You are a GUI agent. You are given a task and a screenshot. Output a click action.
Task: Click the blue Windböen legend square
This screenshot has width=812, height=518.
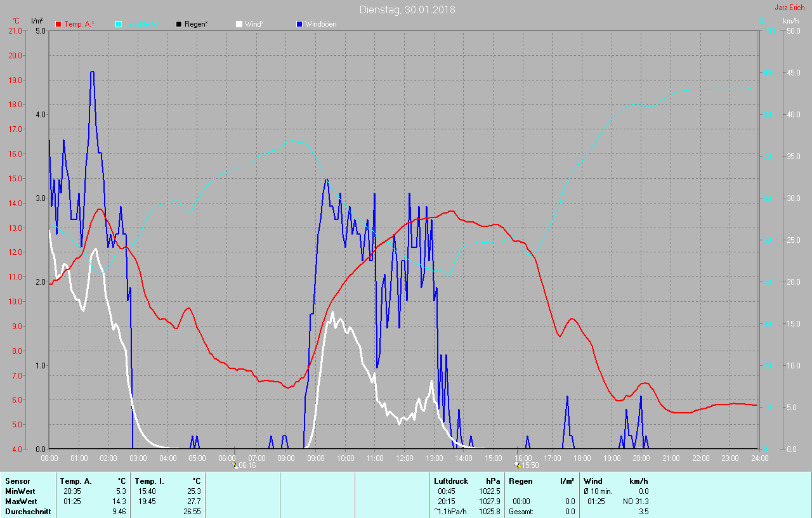click(299, 24)
